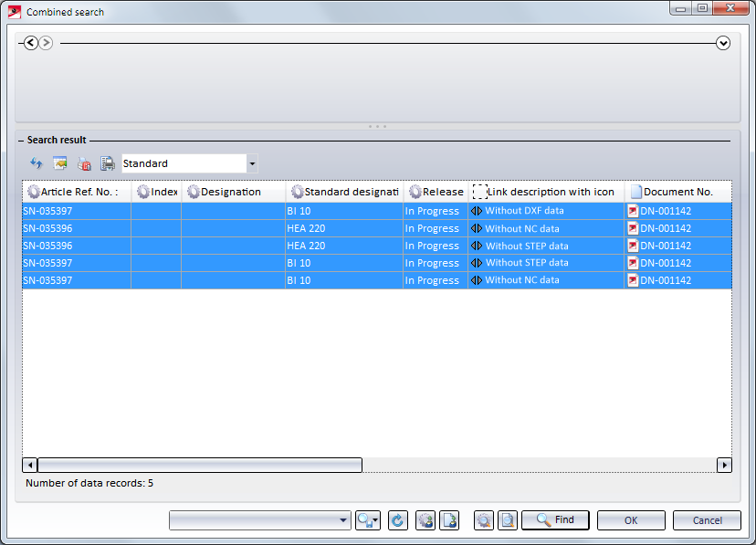This screenshot has height=545, width=756.
Task: Click the OK button
Action: [x=631, y=520]
